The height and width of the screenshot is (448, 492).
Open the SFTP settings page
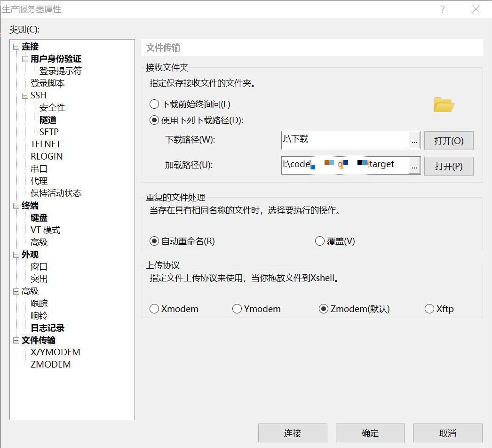(x=49, y=132)
